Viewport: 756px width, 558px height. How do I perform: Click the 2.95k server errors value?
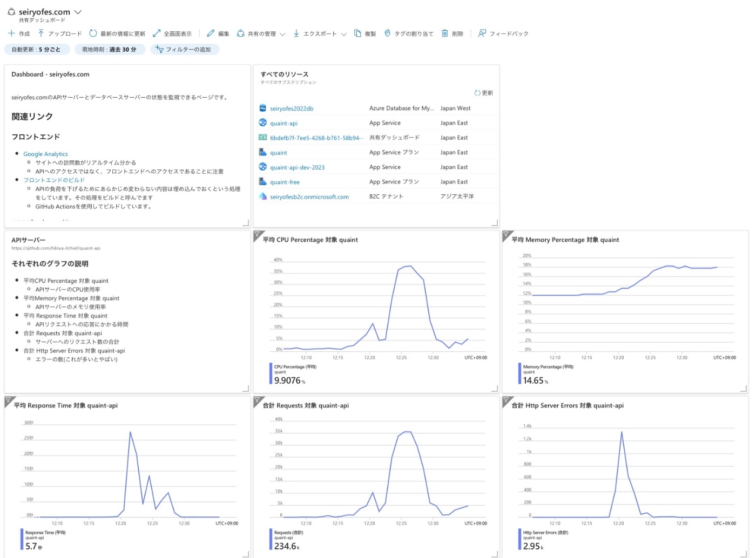533,546
